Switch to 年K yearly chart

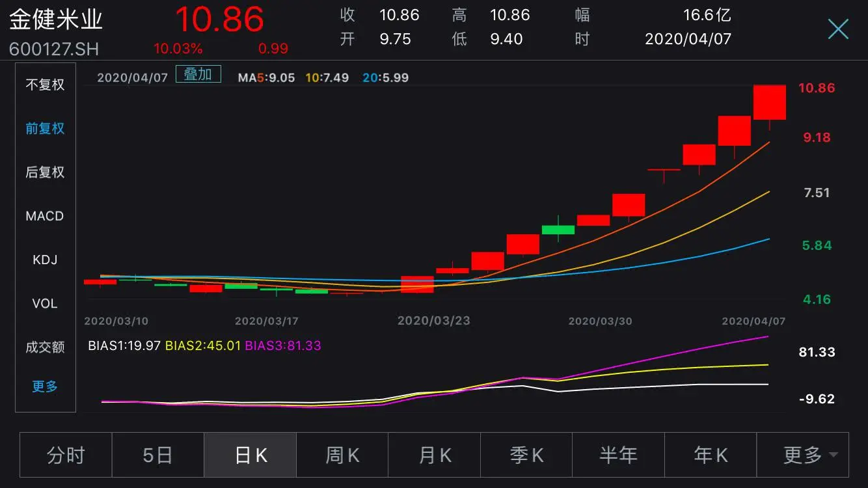point(711,455)
